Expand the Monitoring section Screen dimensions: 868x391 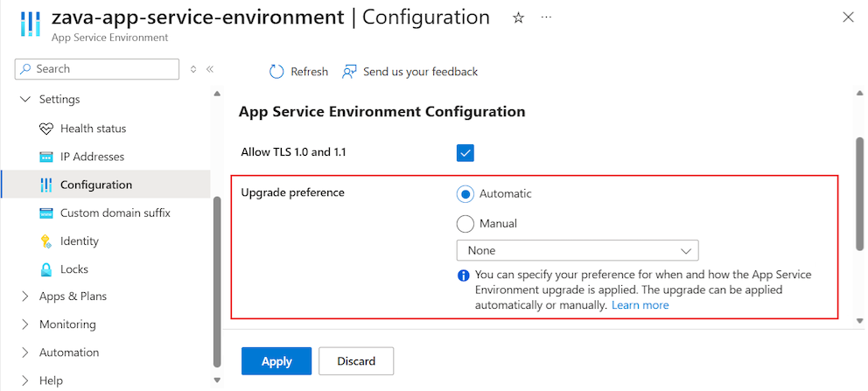coord(24,325)
